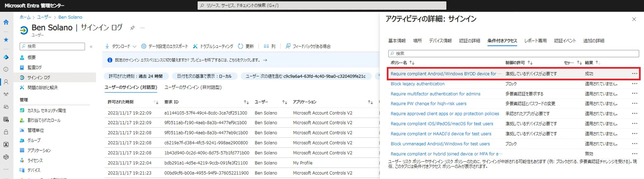Open row menu for Block unmanaged Android/Windows policy
The height and width of the screenshot is (179, 644).
pyautogui.click(x=634, y=144)
